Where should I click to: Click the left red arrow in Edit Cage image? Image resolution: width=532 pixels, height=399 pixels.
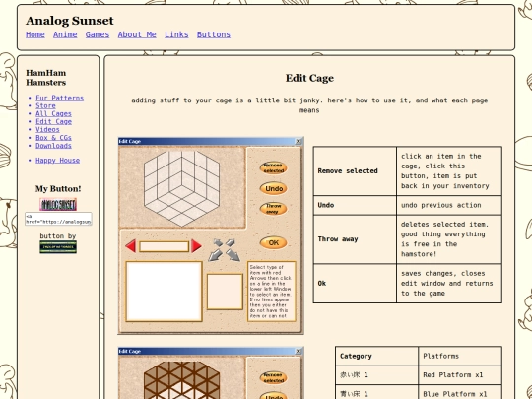(131, 246)
